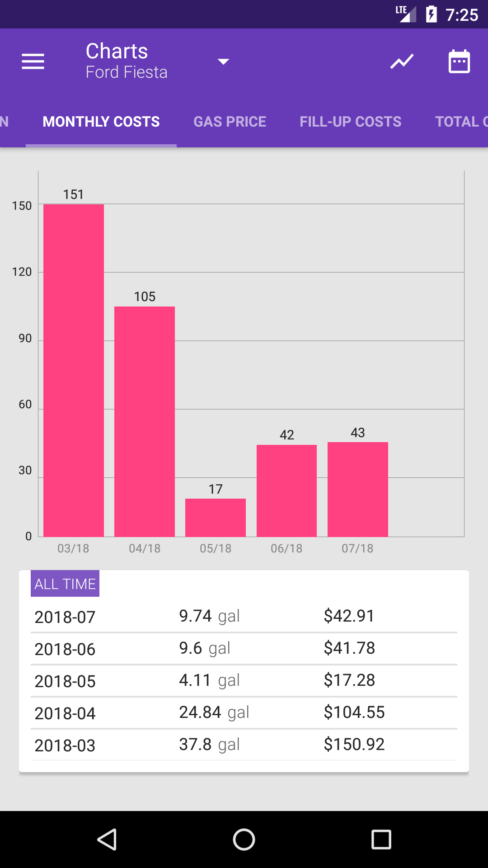488x868 pixels.
Task: Switch to the Fill-Up Costs tab
Action: click(x=350, y=122)
